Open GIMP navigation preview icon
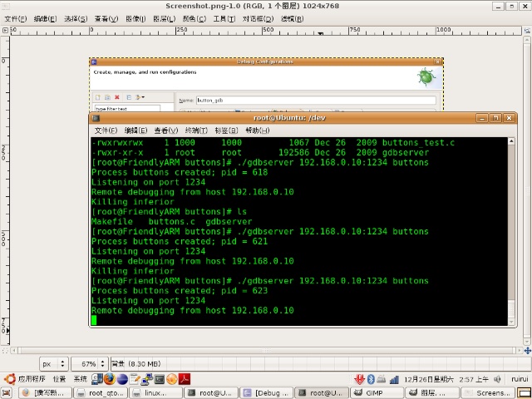 click(527, 351)
